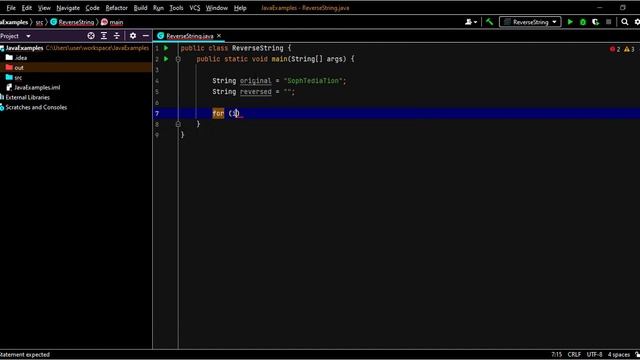This screenshot has width=640, height=360.
Task: Collapse All icon in Project panel header
Action: point(117,36)
